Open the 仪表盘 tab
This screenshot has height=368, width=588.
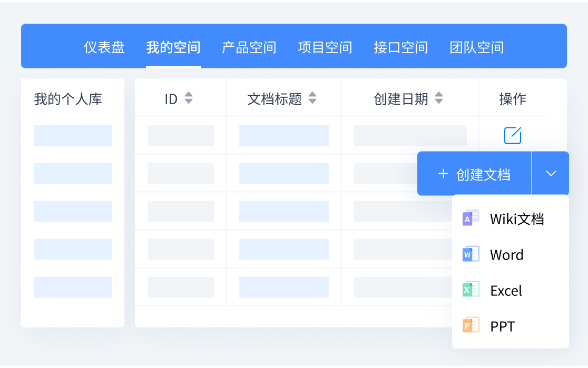pyautogui.click(x=104, y=47)
